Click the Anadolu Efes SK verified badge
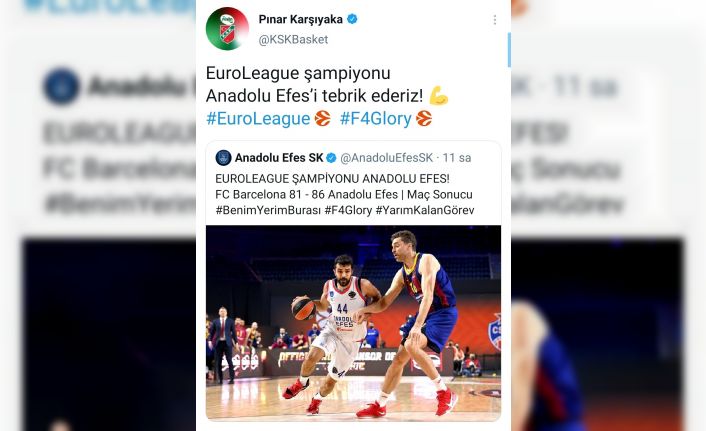The width and height of the screenshot is (706, 431). (x=331, y=158)
